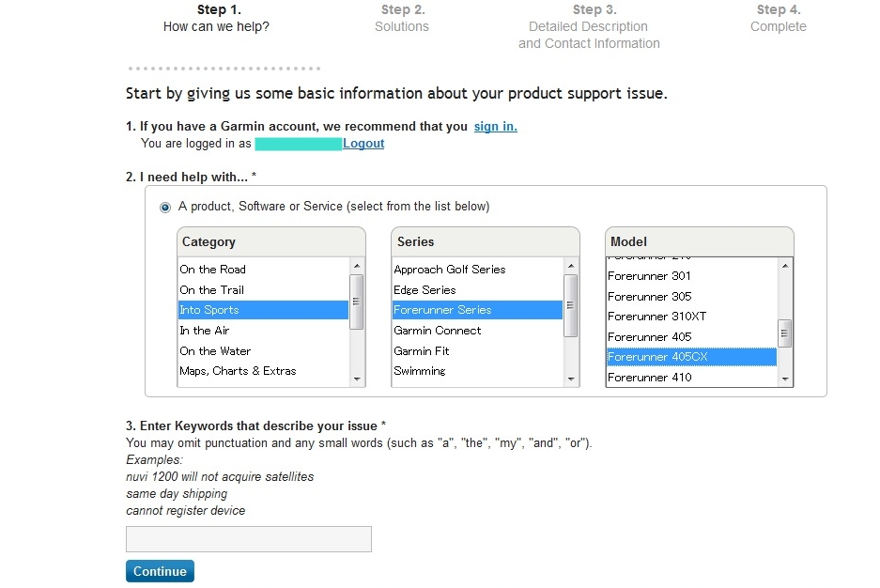Select Forerunner 310XT model
The height and width of the screenshot is (588, 880).
point(691,317)
